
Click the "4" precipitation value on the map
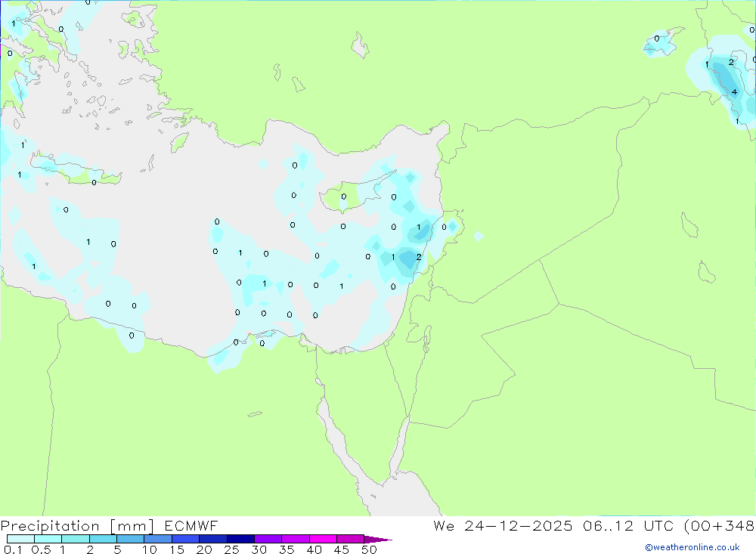[734, 91]
